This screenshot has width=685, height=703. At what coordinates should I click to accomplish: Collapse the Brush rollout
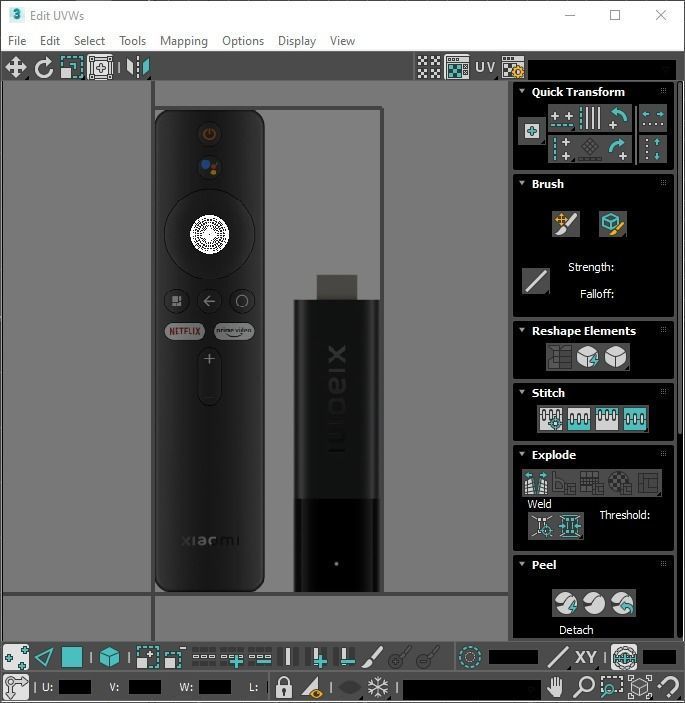point(522,183)
